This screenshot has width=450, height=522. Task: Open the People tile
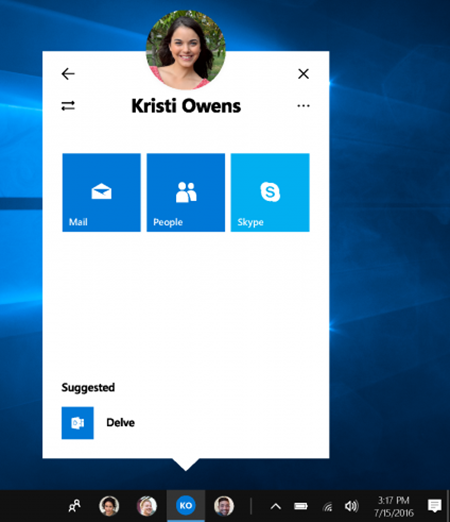coord(186,192)
